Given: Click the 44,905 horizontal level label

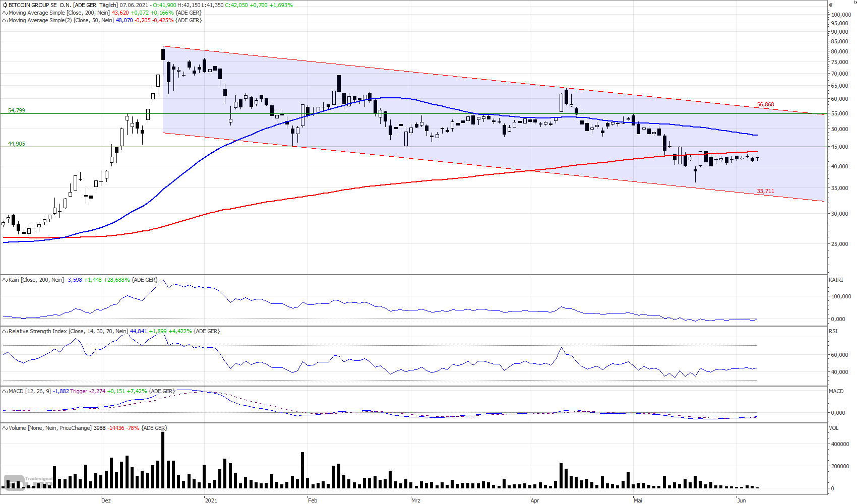Looking at the screenshot, I should [16, 144].
